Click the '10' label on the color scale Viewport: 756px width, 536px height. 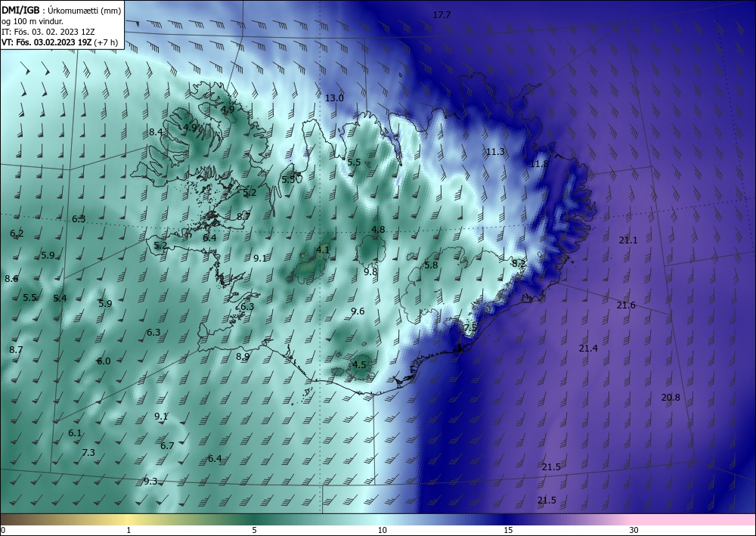(x=383, y=531)
